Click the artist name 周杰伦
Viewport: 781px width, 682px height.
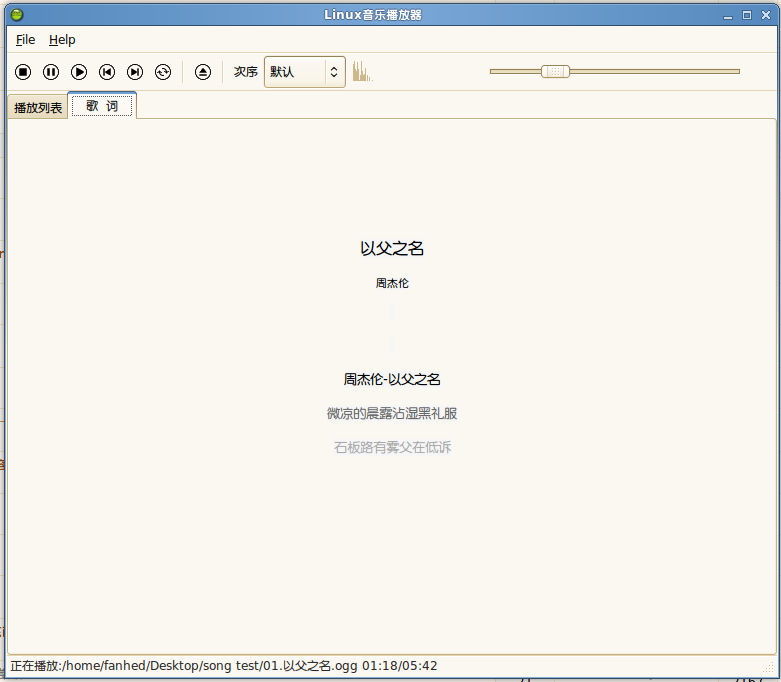392,283
